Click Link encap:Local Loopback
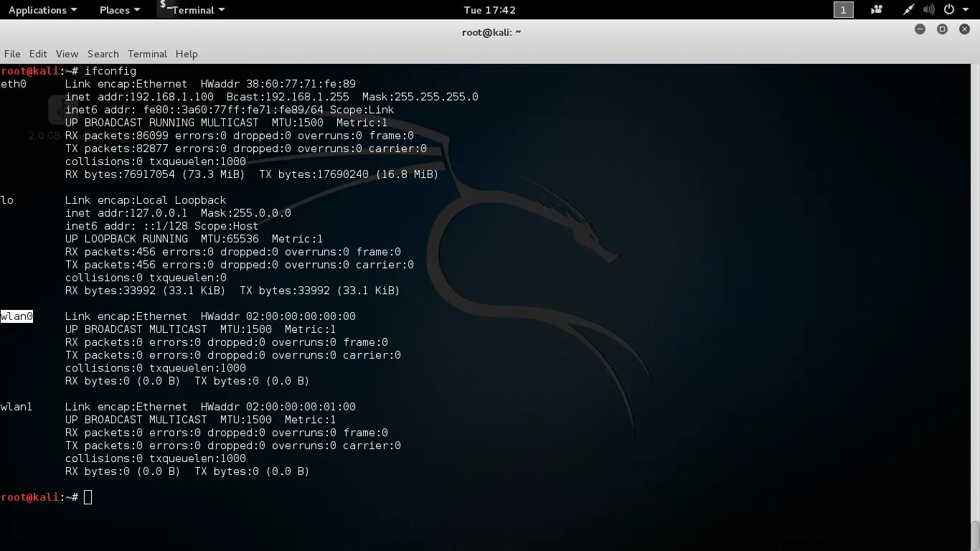This screenshot has height=551, width=980. pyautogui.click(x=146, y=200)
